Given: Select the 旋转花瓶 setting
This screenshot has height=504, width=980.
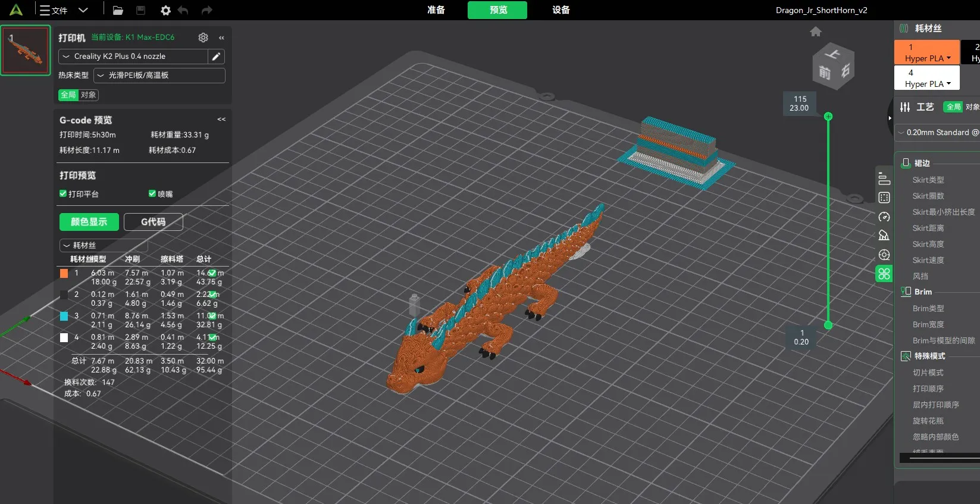Looking at the screenshot, I should click(928, 421).
